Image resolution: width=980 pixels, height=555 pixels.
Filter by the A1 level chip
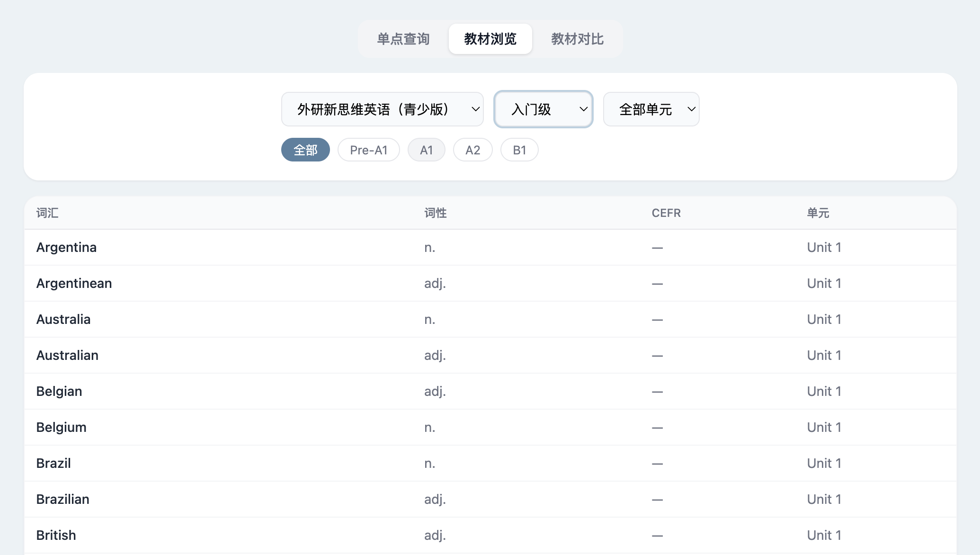click(426, 150)
